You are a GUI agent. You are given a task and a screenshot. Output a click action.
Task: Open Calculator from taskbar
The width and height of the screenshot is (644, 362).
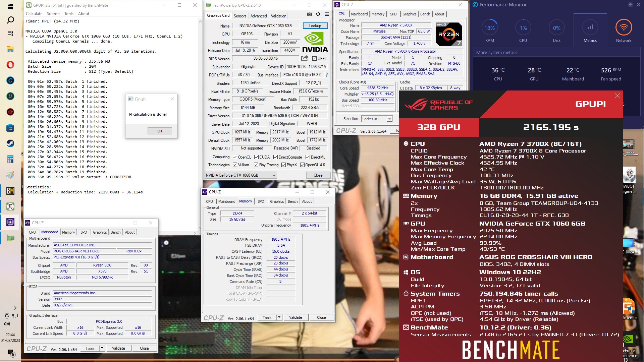(10, 159)
